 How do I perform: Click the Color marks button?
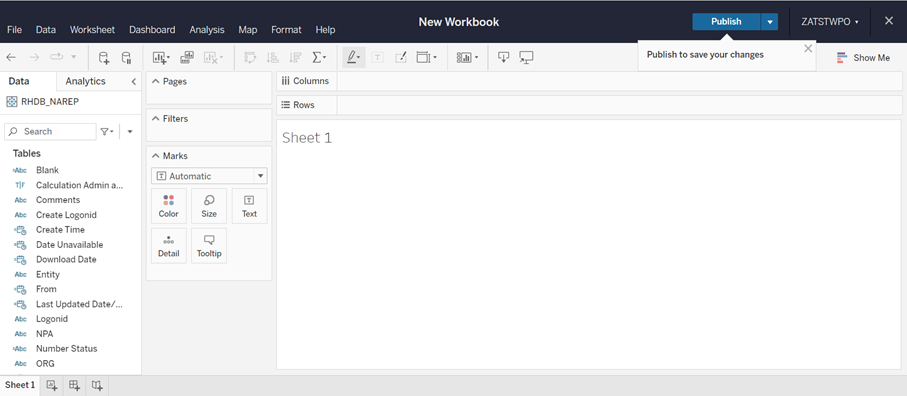169,206
